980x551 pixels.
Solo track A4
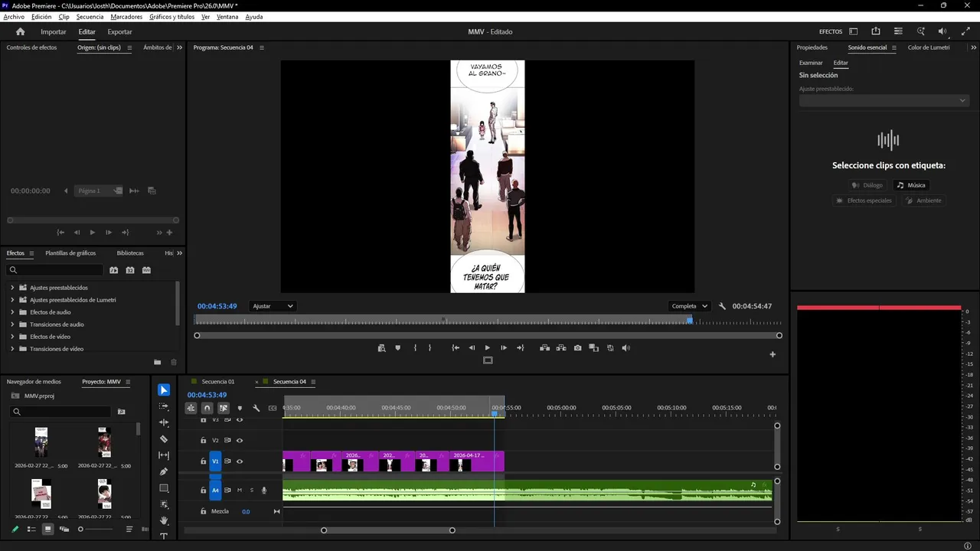pyautogui.click(x=251, y=490)
